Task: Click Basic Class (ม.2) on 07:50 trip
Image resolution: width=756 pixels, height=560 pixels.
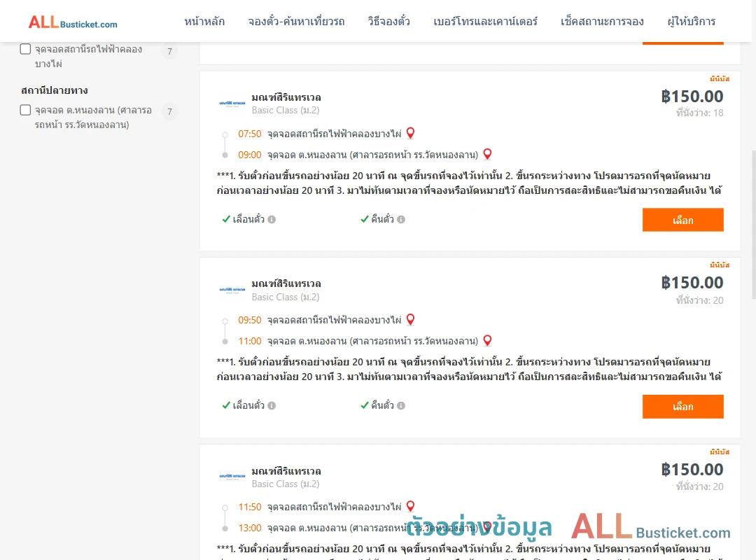Action: pos(286,111)
